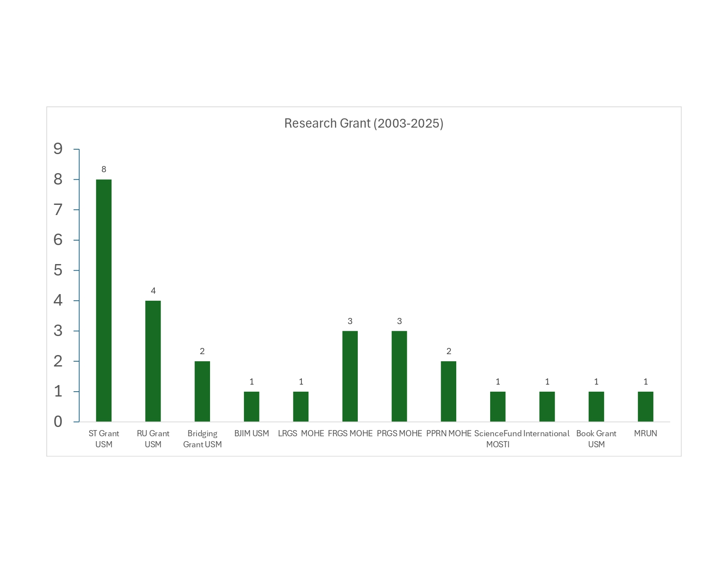728x563 pixels.
Task: Click the FRGS MOHE axis label
Action: (x=350, y=434)
